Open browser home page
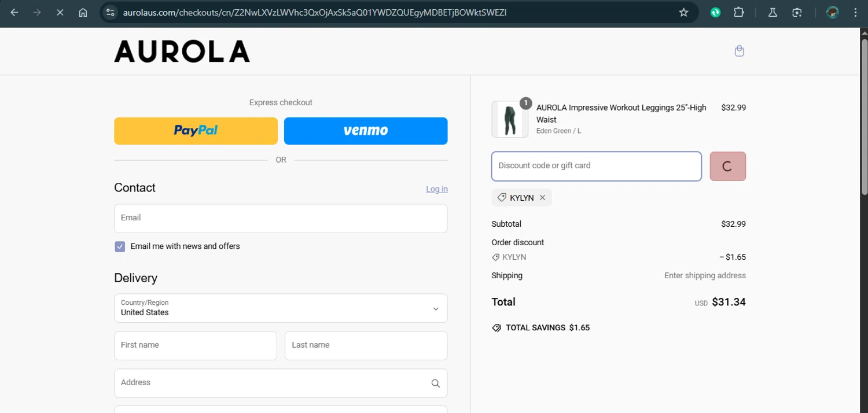The height and width of the screenshot is (413, 868). 83,12
